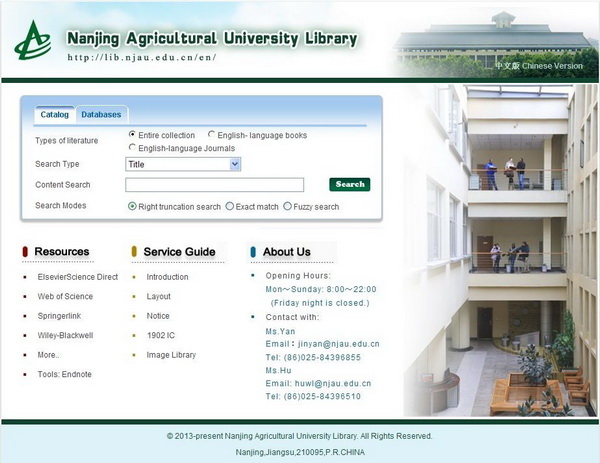Open the Layout service guide link
This screenshot has height=463, width=600.
[158, 297]
